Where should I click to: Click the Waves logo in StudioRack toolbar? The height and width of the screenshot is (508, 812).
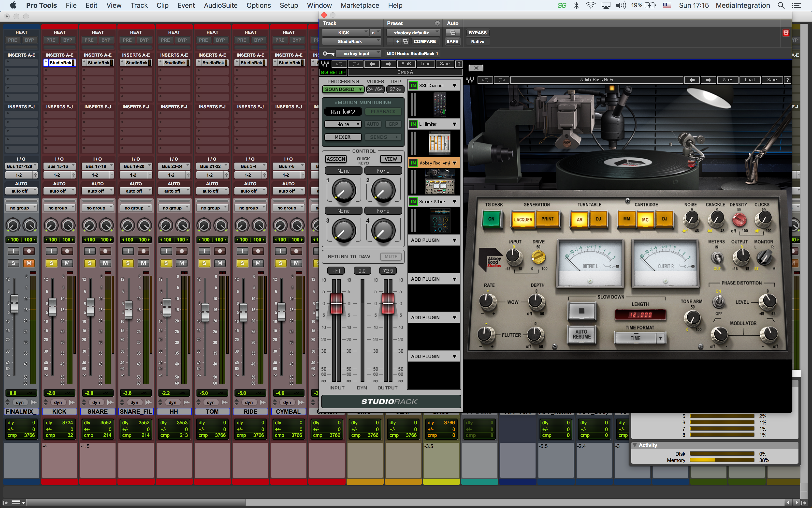tap(325, 64)
